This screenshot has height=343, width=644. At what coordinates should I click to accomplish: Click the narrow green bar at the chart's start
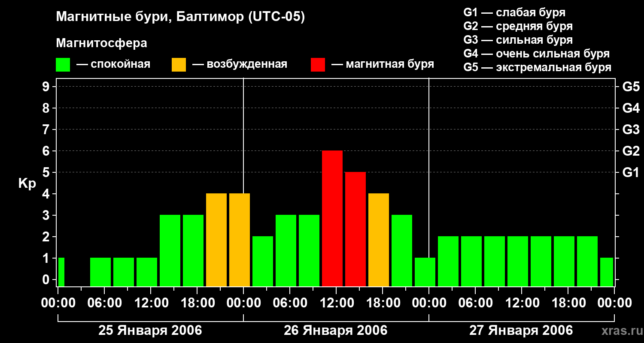(61, 272)
